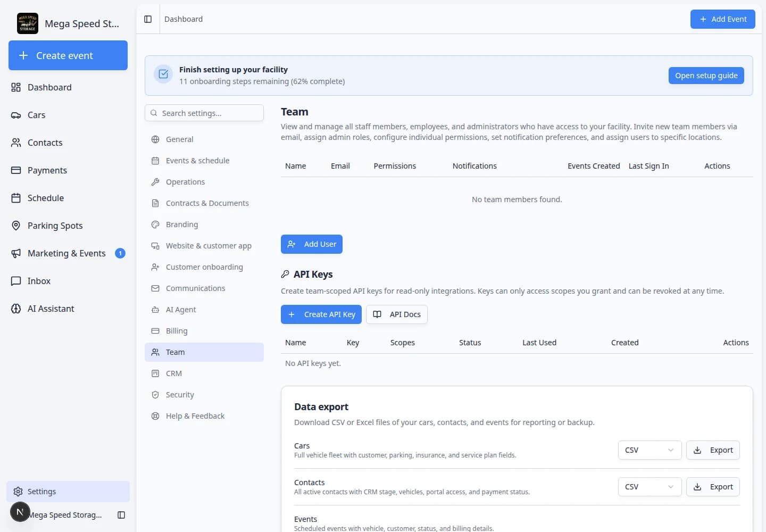Export the Contacts data
Viewport: 766px width, 532px height.
[x=713, y=487]
